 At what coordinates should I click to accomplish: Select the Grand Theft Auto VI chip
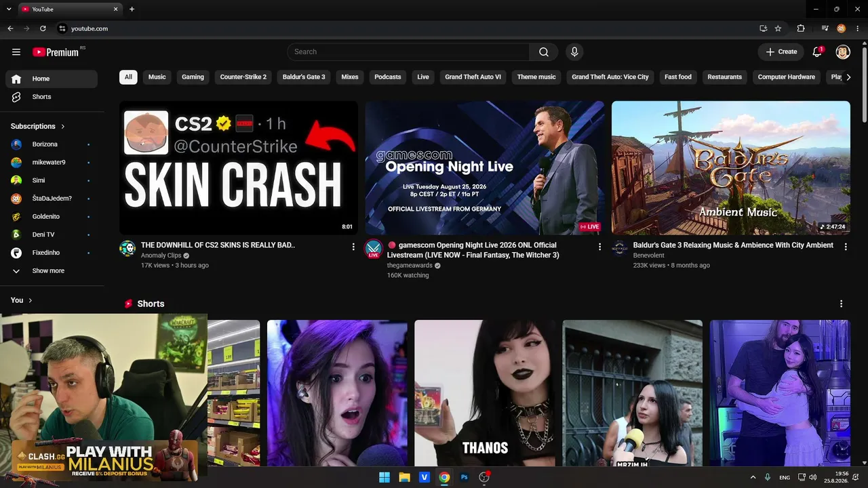[473, 77]
